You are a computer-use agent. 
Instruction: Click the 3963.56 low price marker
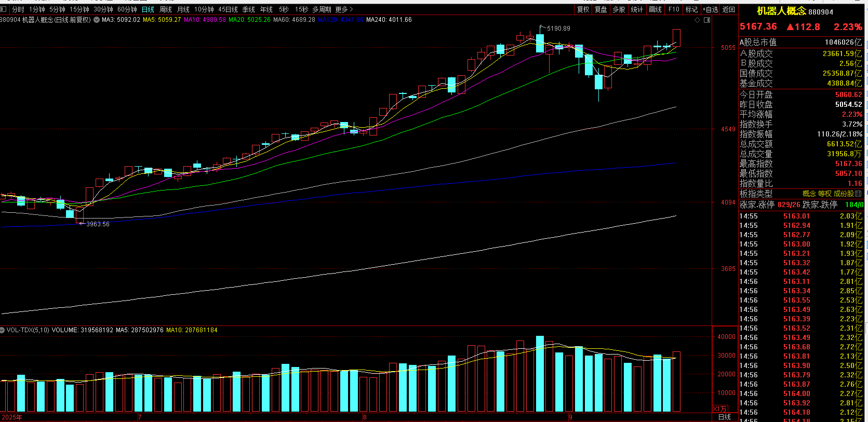click(x=98, y=224)
